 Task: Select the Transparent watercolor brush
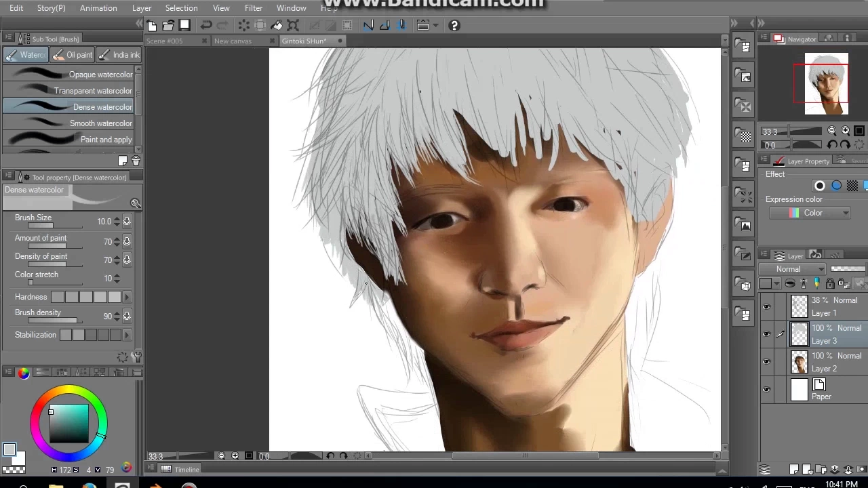click(x=68, y=91)
